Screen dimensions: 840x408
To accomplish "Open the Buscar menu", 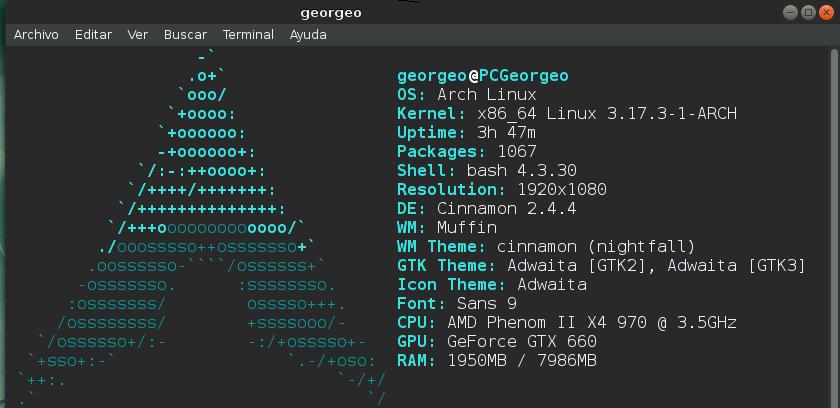I will [x=185, y=35].
